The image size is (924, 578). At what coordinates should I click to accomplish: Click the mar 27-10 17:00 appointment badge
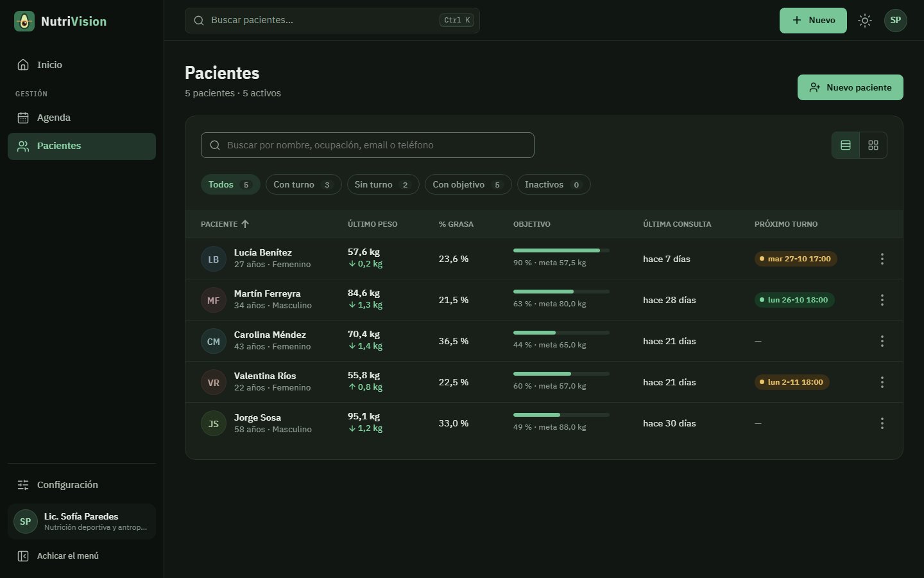(x=796, y=259)
